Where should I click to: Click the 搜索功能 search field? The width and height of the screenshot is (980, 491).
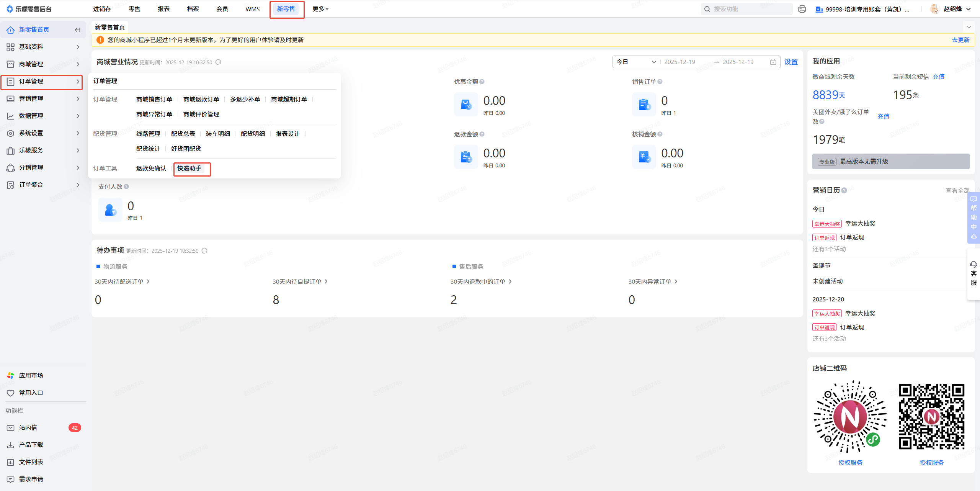pos(746,9)
